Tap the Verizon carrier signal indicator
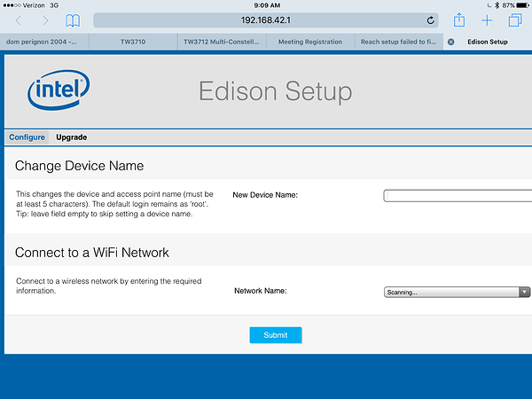Screen dimensions: 532x399 [x=24, y=5]
